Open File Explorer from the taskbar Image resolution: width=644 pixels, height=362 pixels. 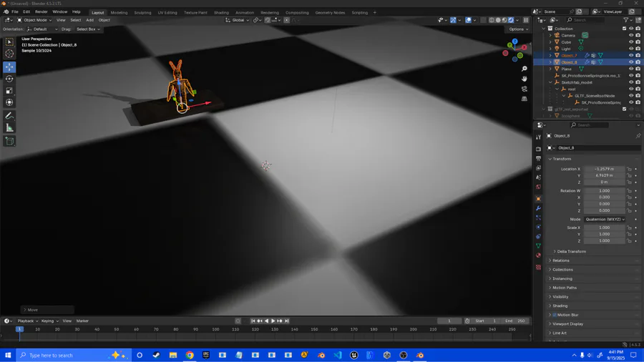coord(173,355)
